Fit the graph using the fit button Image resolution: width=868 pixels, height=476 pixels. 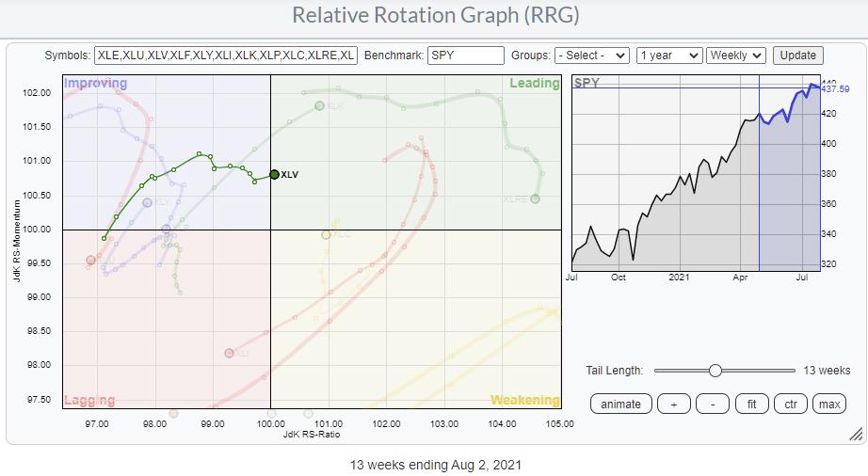coord(751,404)
